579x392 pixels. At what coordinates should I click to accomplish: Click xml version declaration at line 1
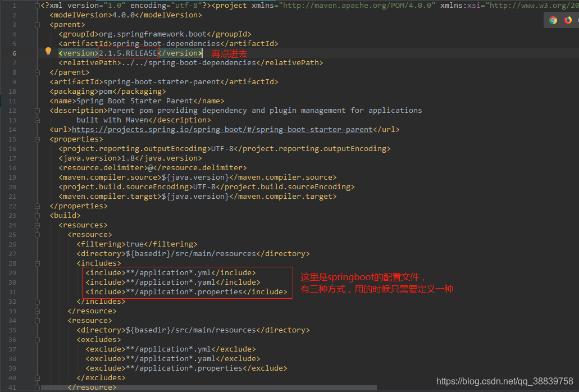point(126,6)
